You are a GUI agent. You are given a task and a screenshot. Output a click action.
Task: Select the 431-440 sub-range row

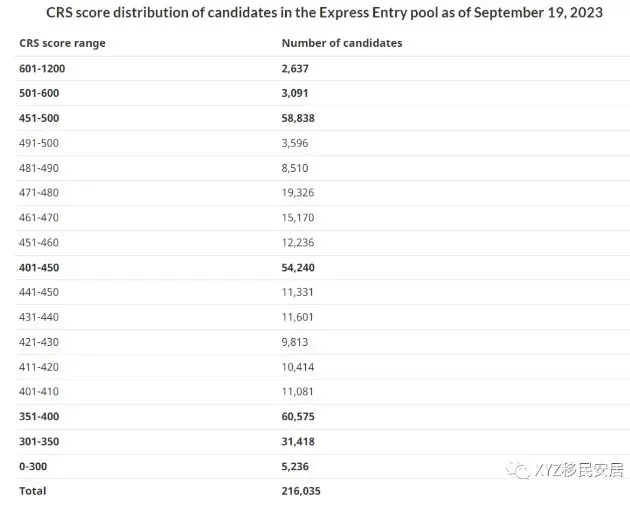tap(323, 317)
